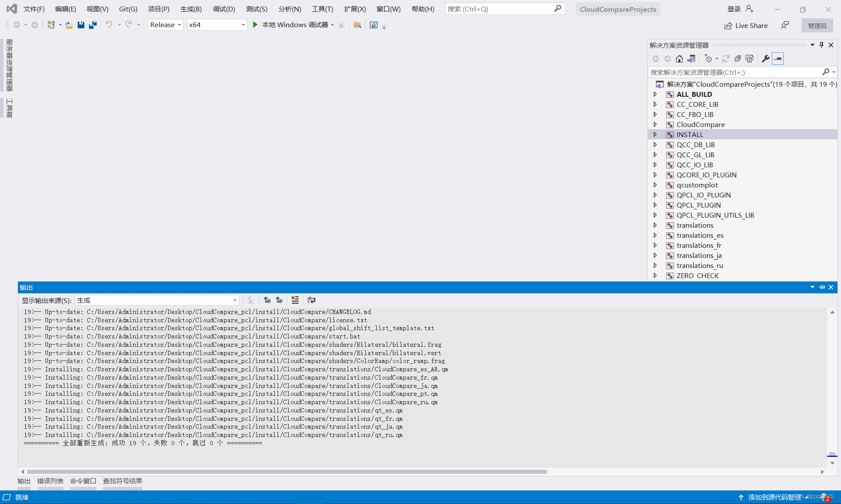Click the Pending Changes Filter clock icon
The height and width of the screenshot is (504, 841).
[708, 59]
